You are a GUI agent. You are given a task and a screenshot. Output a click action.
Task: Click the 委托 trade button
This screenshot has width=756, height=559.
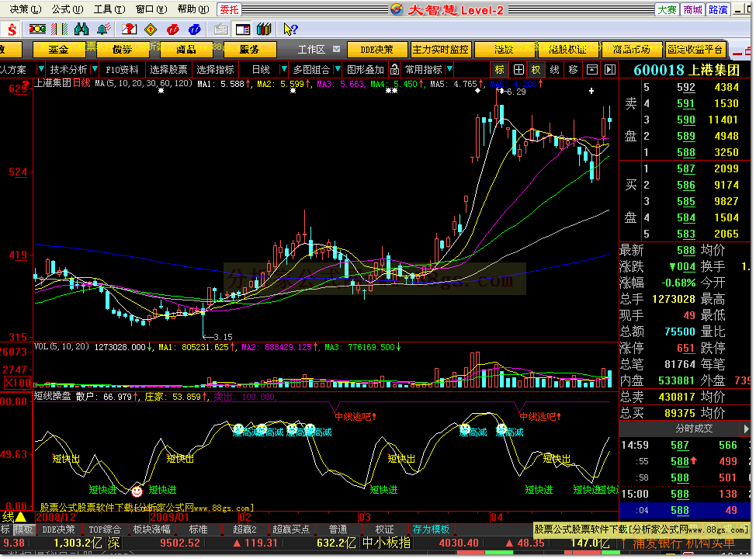coord(230,9)
